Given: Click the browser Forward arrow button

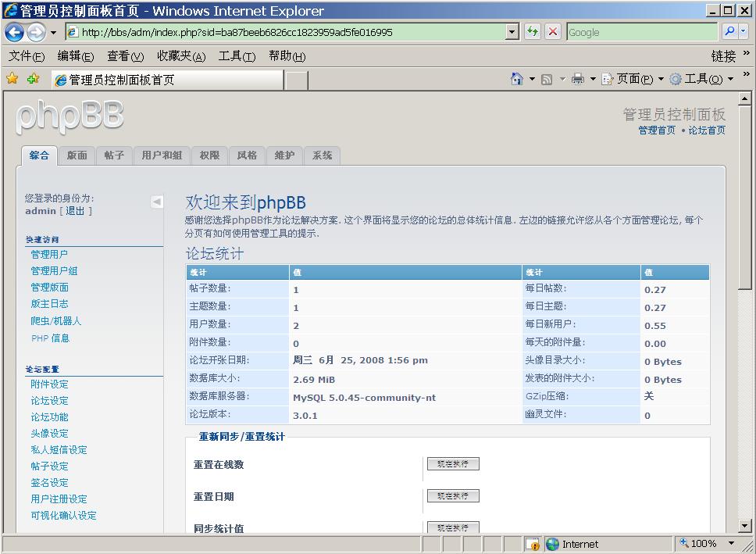Looking at the screenshot, I should pyautogui.click(x=36, y=32).
